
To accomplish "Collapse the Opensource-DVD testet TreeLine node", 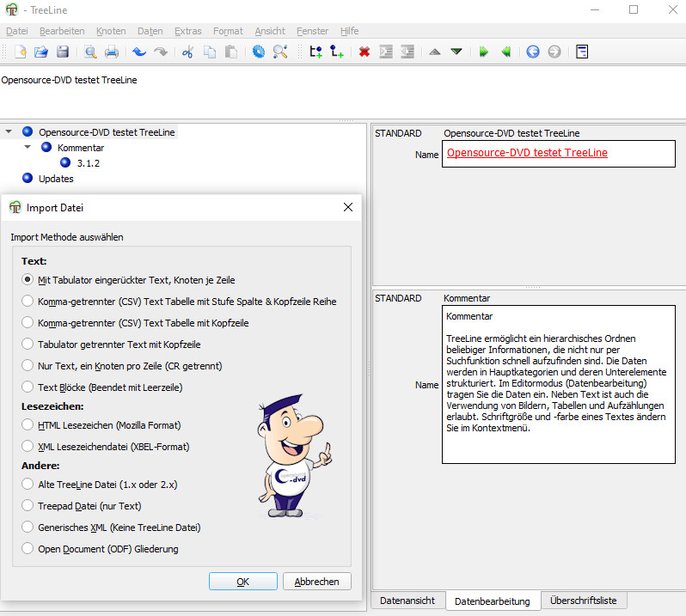I will pos(9,132).
